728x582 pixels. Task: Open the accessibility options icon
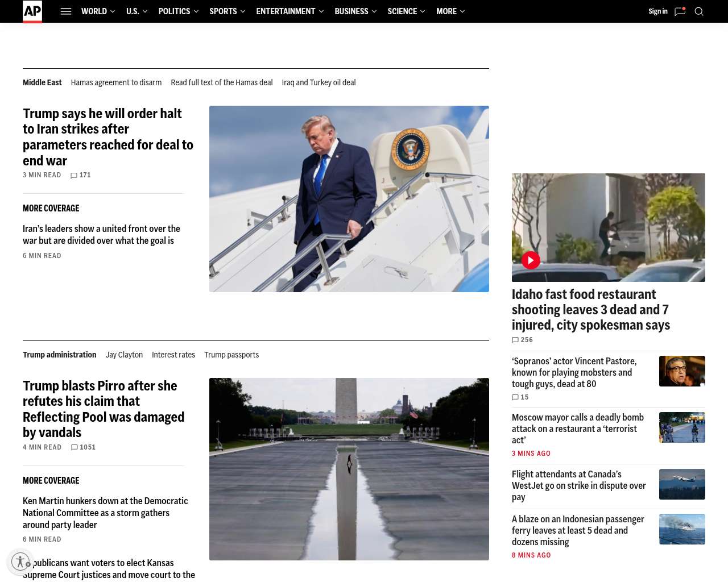[20, 562]
